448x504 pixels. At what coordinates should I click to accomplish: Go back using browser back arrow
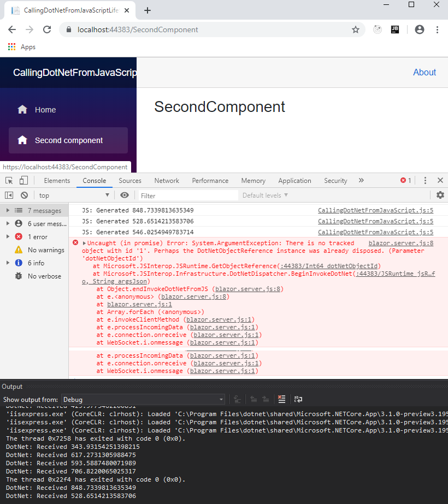tap(12, 29)
